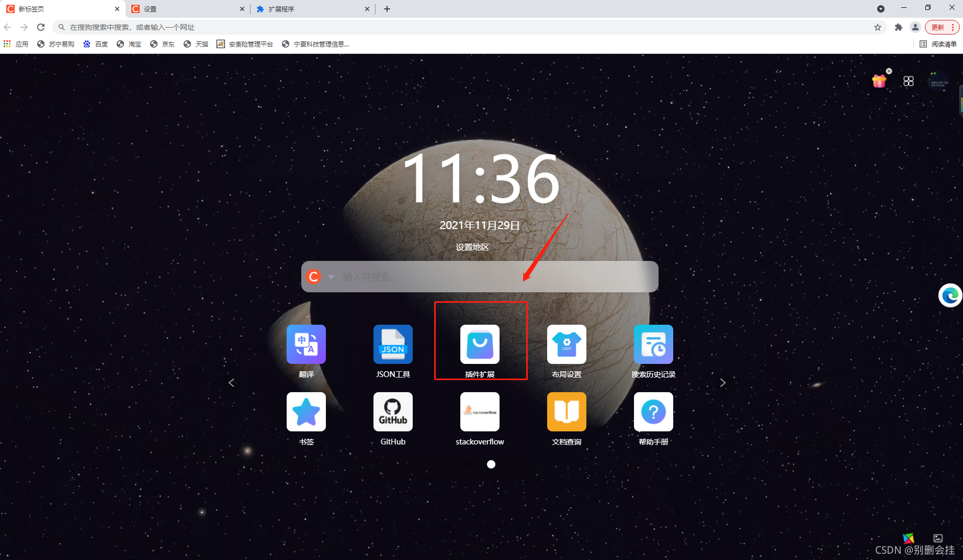Open a new tab with the plus button
The width and height of the screenshot is (963, 560).
point(387,9)
